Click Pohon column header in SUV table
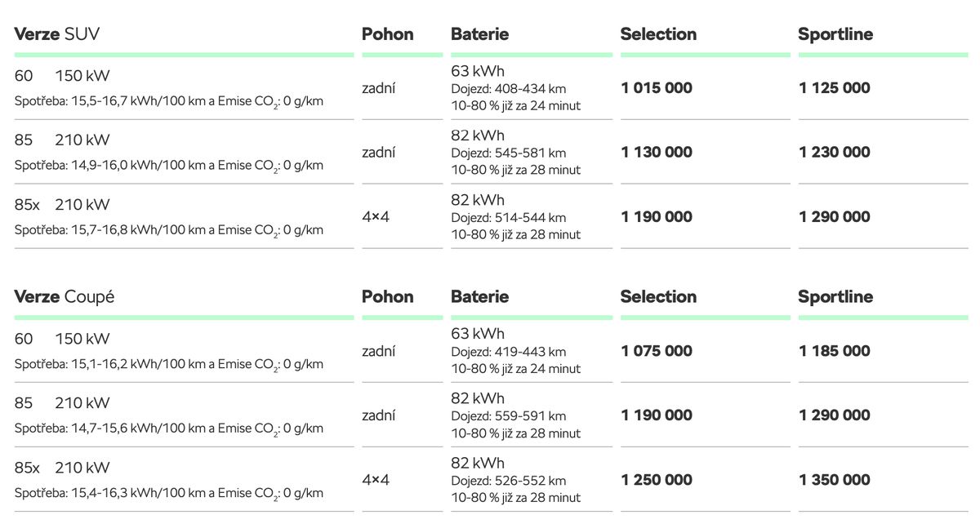The image size is (980, 524). [388, 34]
